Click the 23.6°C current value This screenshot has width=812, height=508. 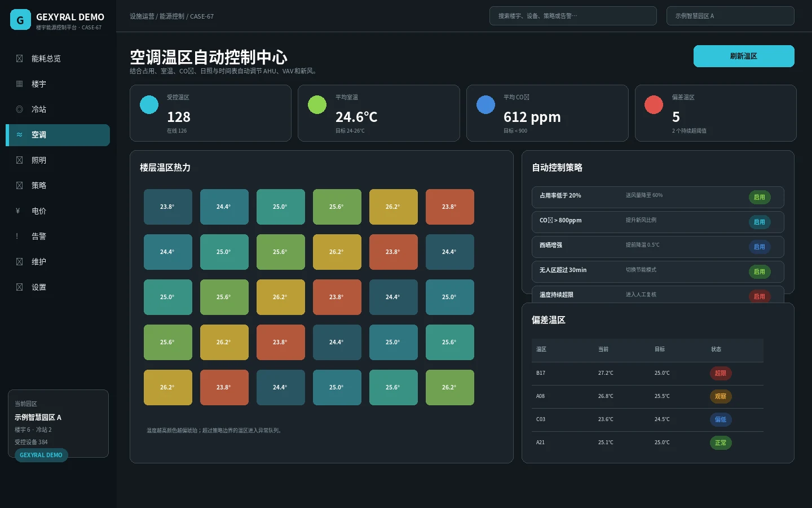tap(606, 419)
